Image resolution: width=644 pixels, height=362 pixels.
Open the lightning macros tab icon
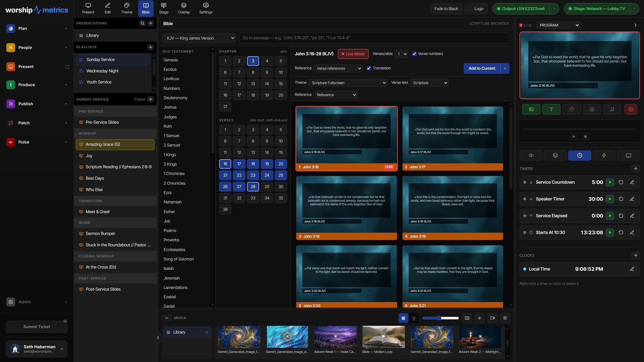604,156
